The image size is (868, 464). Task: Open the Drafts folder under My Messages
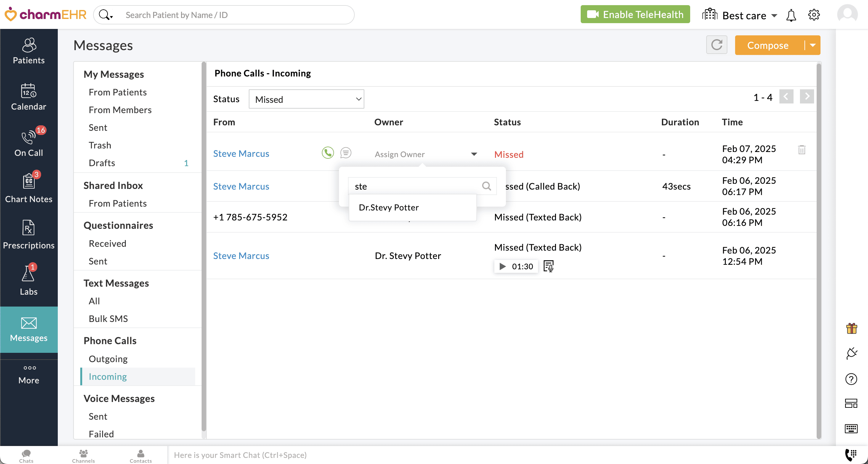tap(102, 163)
